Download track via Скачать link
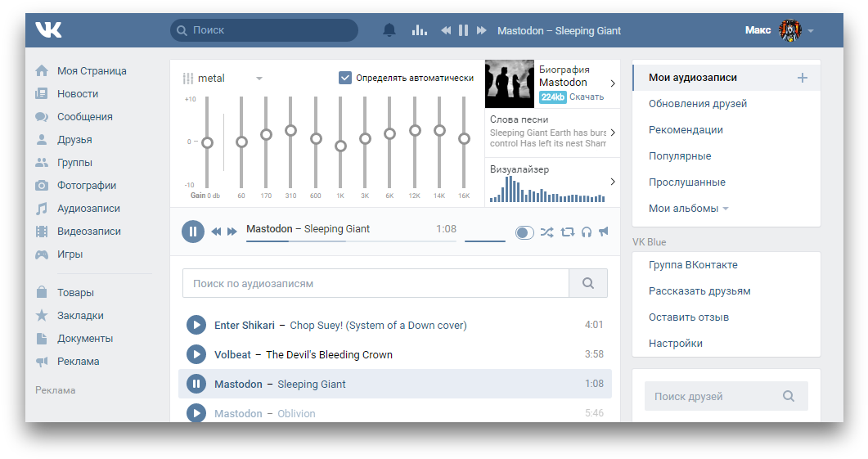This screenshot has width=868, height=459. pos(587,97)
